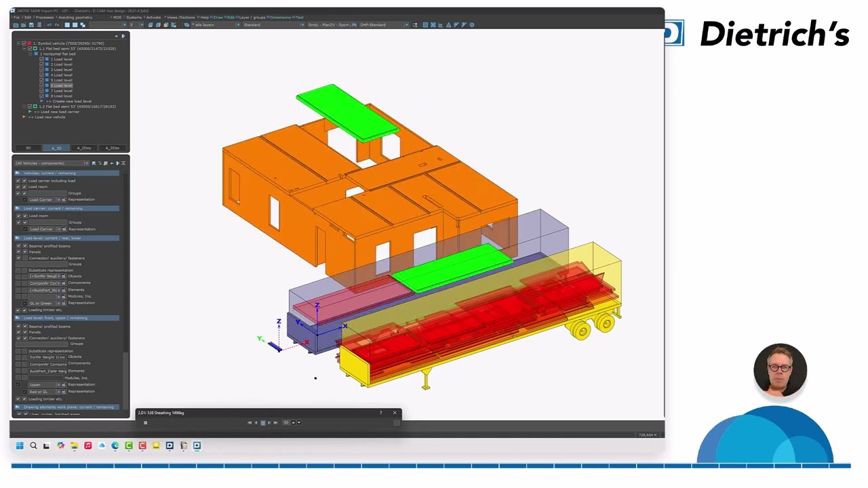Collapse the '1. Symbol vehicle' tree node
The image size is (868, 488).
click(x=18, y=43)
